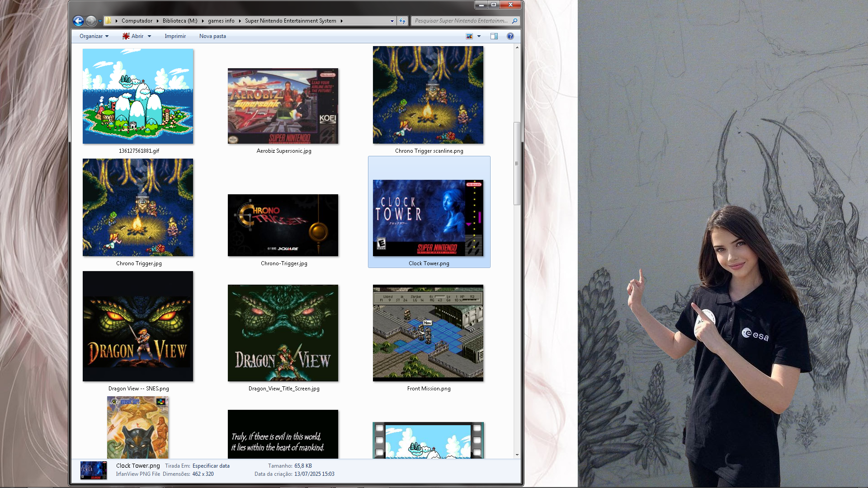Expand arrow before Computador in address bar
Image resolution: width=868 pixels, height=488 pixels.
click(x=116, y=21)
